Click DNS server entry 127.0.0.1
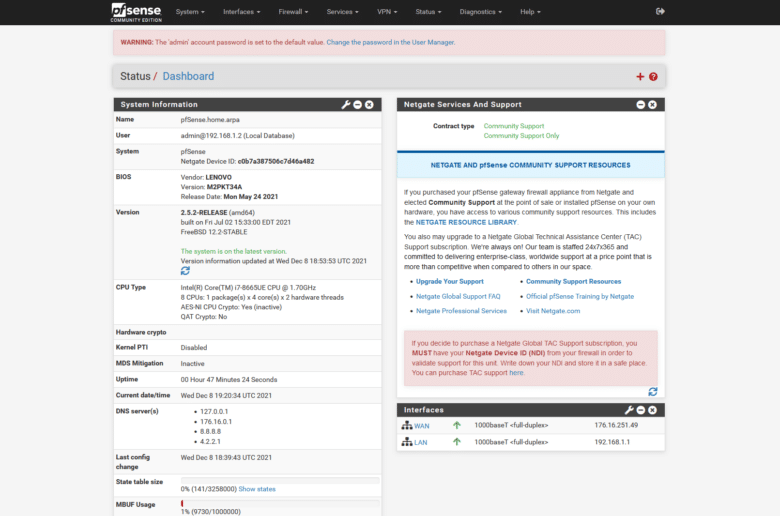The width and height of the screenshot is (780, 516). pos(214,412)
